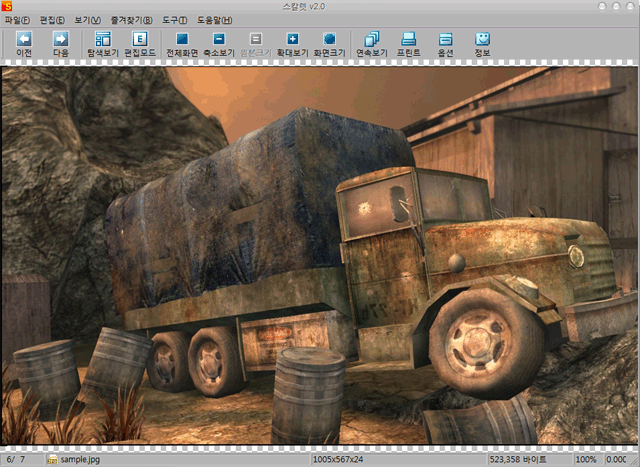Click the leftmost window control button

602,6
